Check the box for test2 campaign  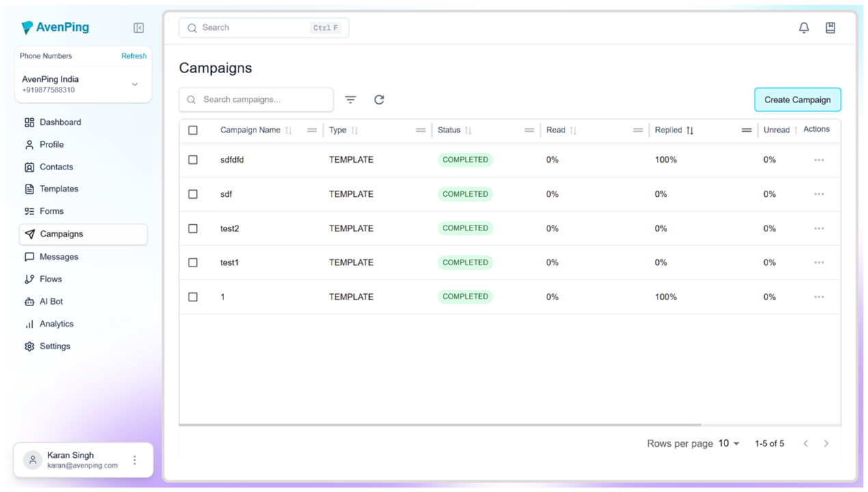coord(193,228)
